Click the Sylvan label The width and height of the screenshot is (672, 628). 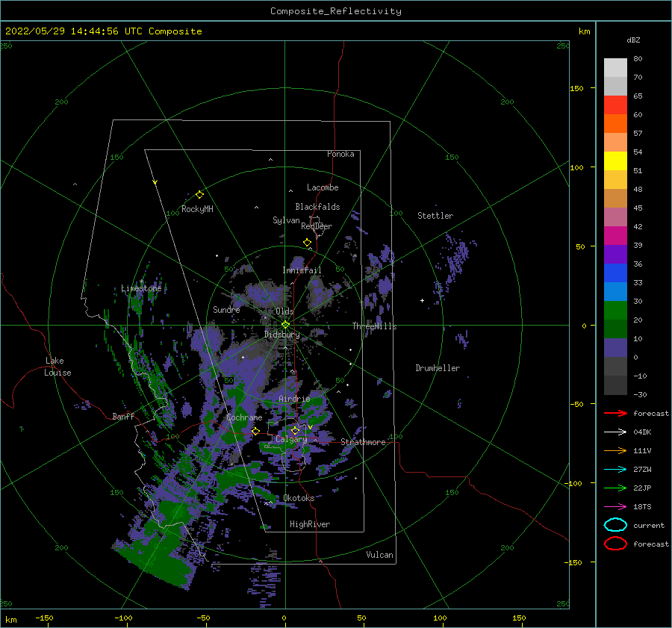(x=286, y=220)
